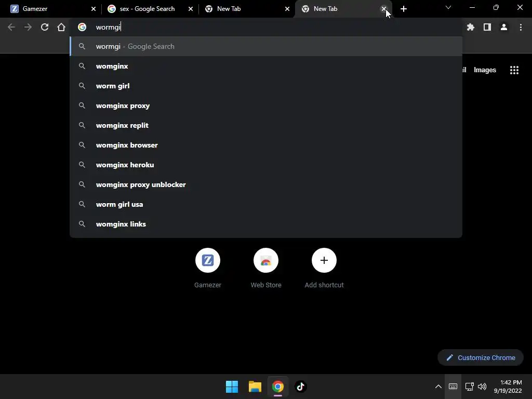Open Chrome three-dot menu
This screenshot has height=399, width=532.
521,27
